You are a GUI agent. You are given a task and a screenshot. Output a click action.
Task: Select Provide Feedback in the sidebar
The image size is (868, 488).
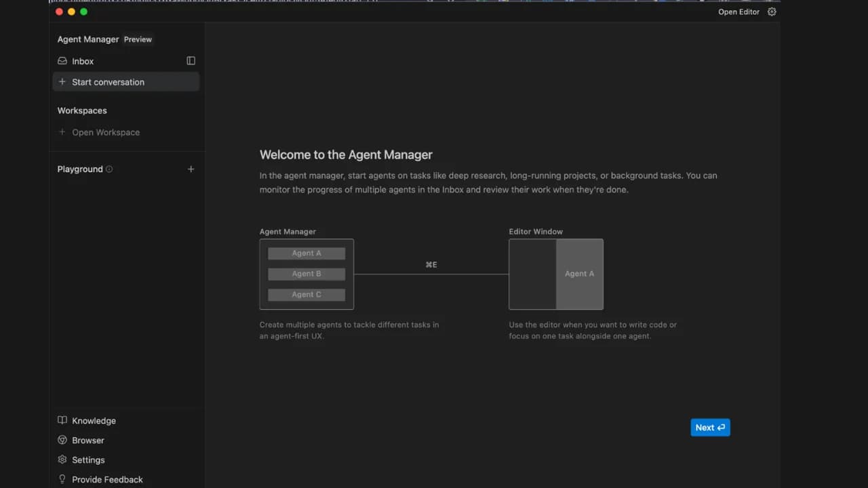tap(107, 479)
